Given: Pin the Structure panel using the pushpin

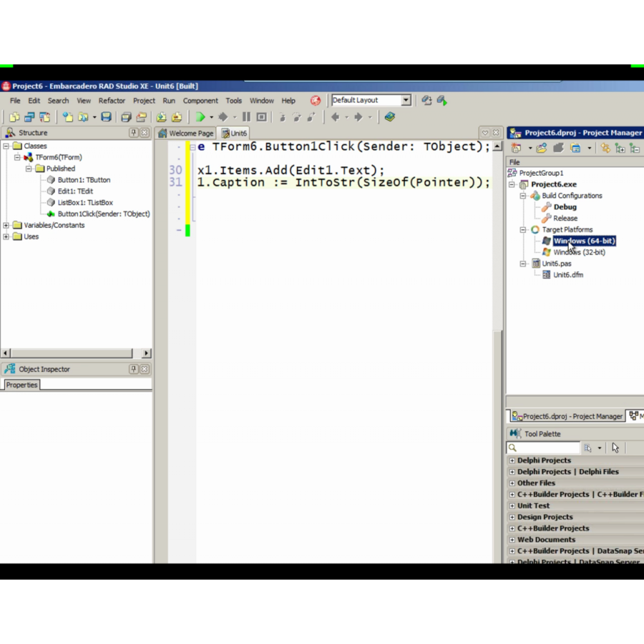Looking at the screenshot, I should pyautogui.click(x=133, y=133).
